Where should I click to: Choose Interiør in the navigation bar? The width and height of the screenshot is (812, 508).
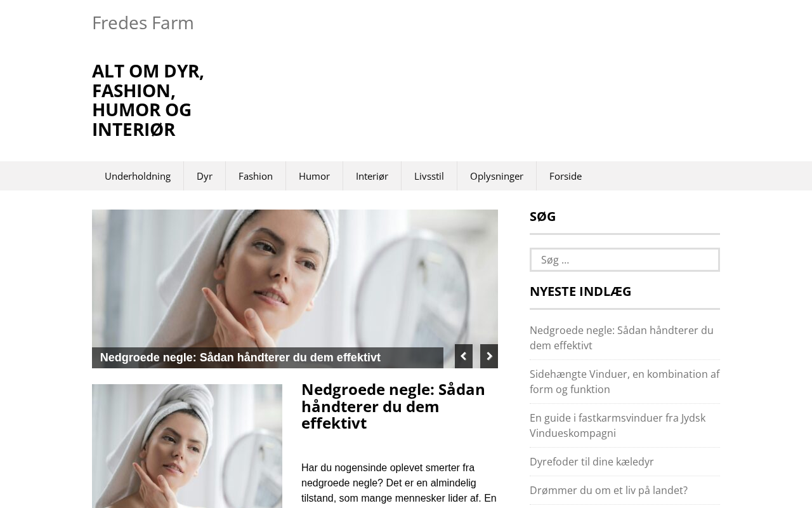pos(372,176)
